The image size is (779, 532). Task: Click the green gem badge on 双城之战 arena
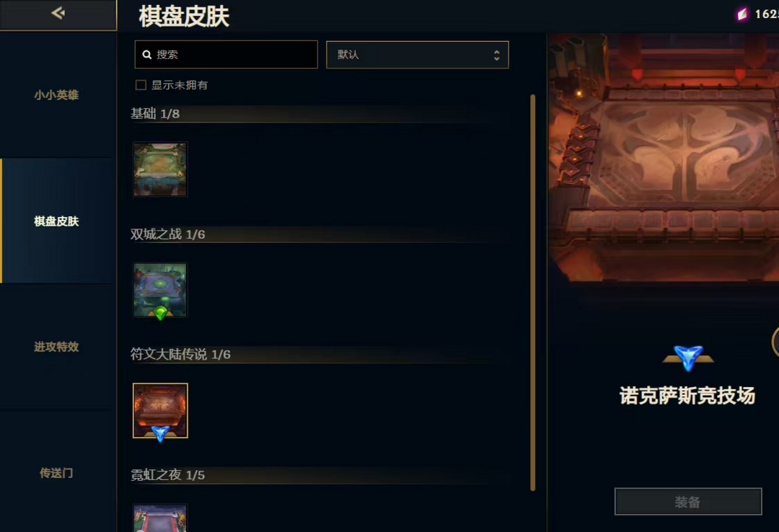coord(160,313)
